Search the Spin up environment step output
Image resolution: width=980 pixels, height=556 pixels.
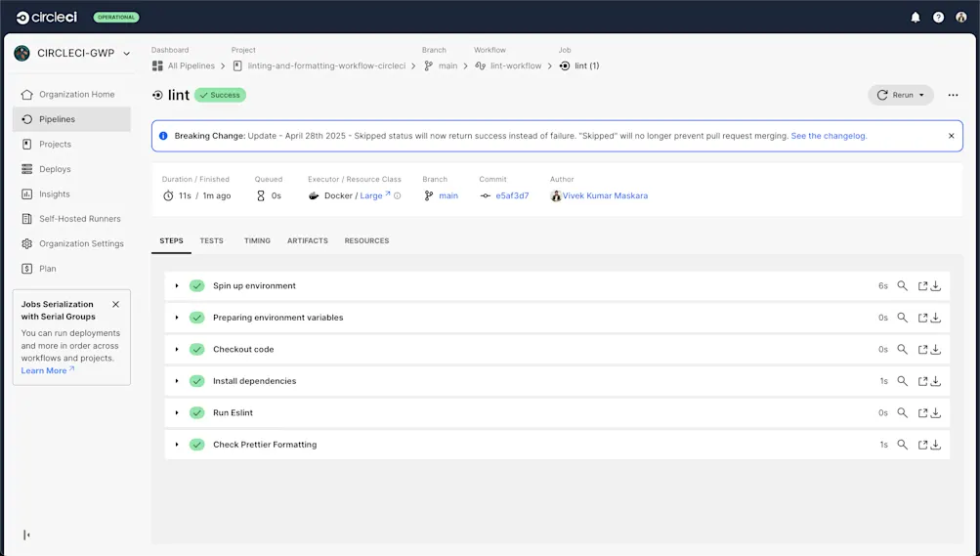[902, 285]
